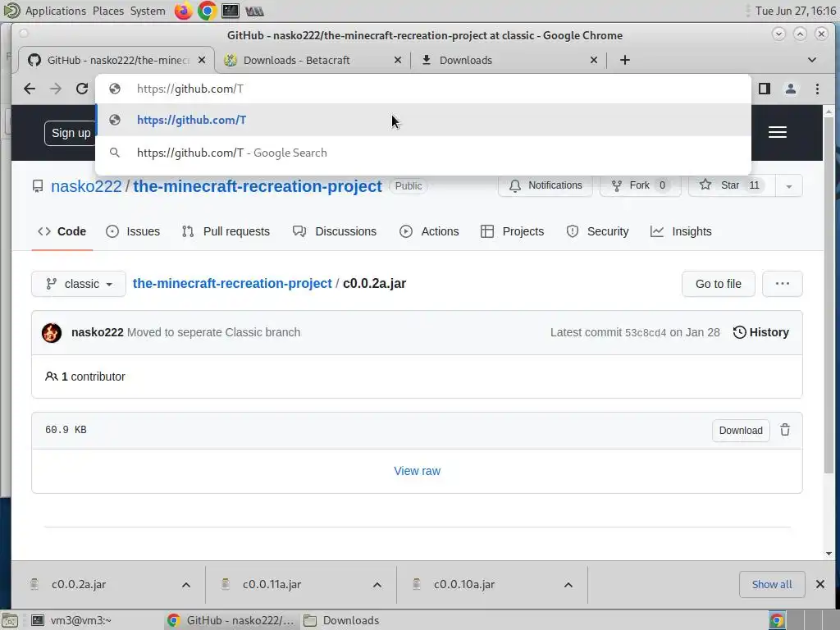840x630 pixels.
Task: Reload the current page
Action: tap(82, 89)
